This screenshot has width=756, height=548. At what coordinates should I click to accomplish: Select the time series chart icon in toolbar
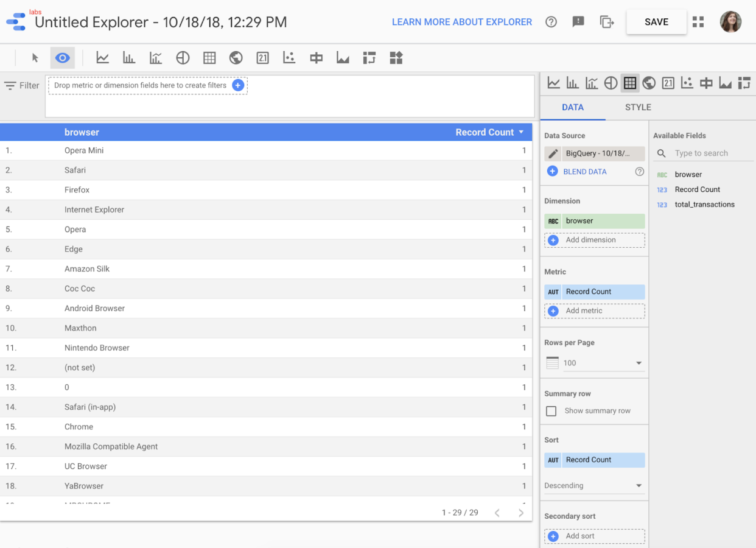pyautogui.click(x=102, y=58)
